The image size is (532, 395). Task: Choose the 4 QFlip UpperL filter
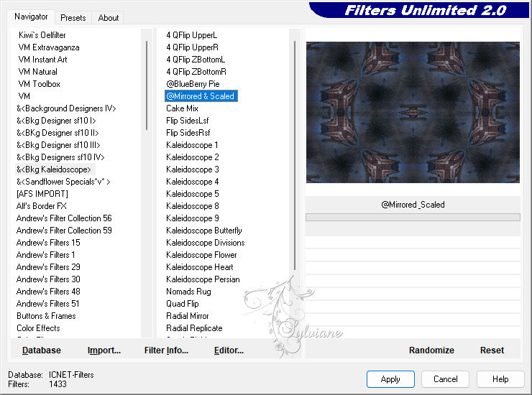[192, 35]
